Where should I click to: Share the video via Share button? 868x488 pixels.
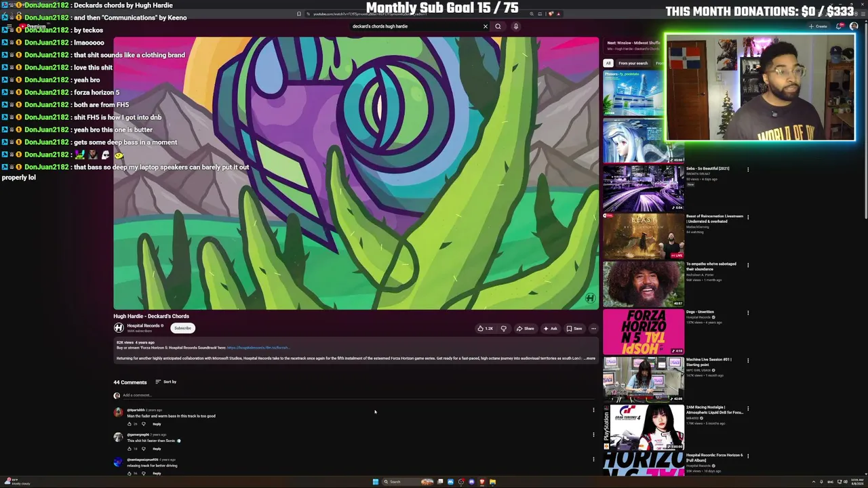526,329
